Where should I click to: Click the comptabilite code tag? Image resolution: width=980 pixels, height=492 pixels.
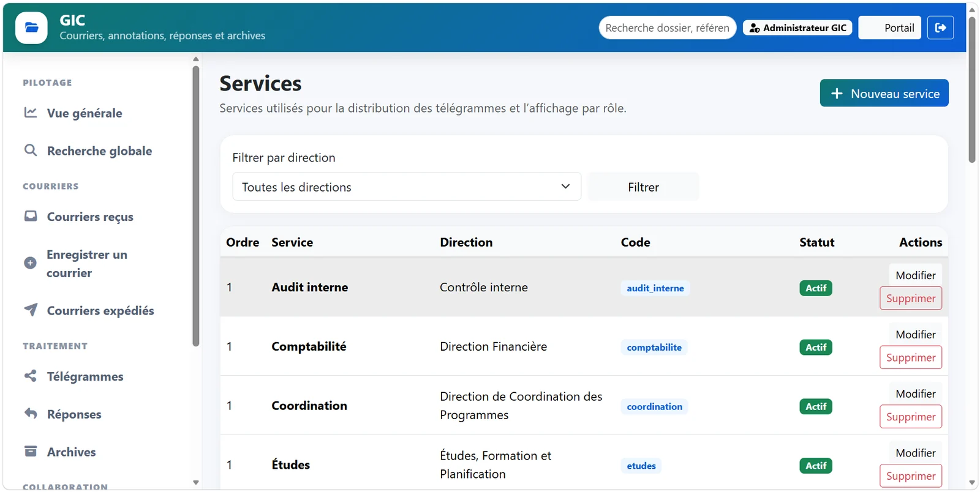[x=654, y=348]
